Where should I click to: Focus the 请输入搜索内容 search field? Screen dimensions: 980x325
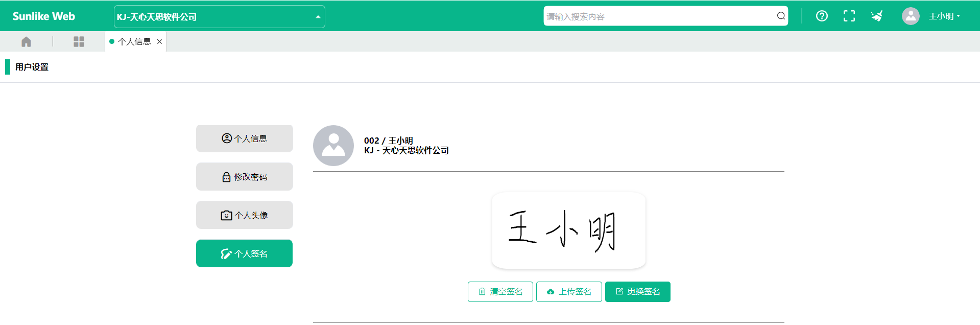[660, 16]
